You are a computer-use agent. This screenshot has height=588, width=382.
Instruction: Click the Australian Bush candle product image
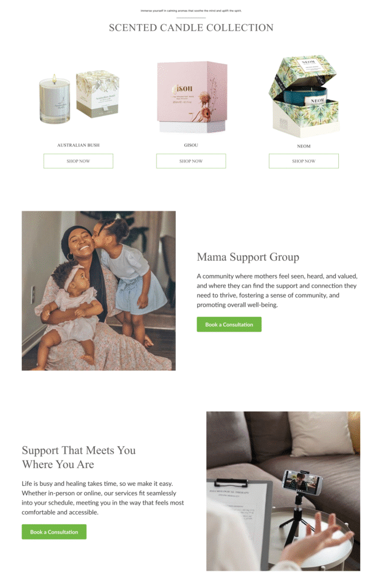(x=79, y=97)
